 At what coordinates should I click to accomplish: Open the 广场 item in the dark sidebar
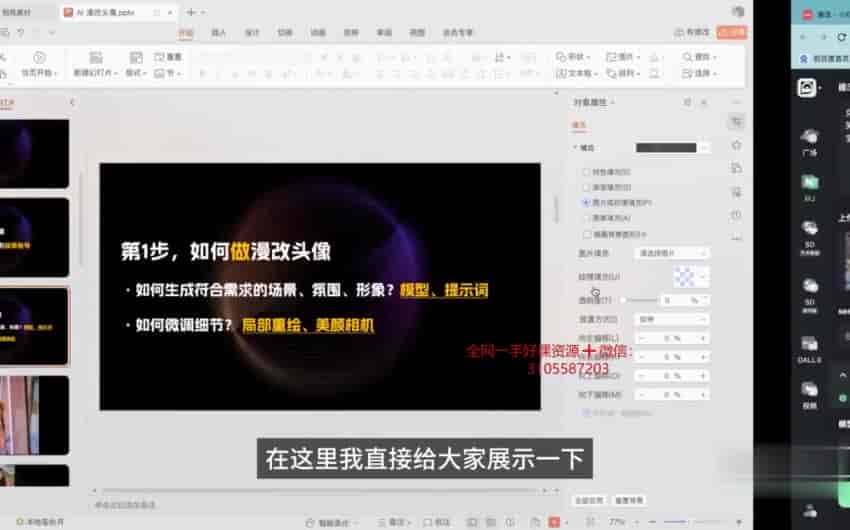click(809, 143)
